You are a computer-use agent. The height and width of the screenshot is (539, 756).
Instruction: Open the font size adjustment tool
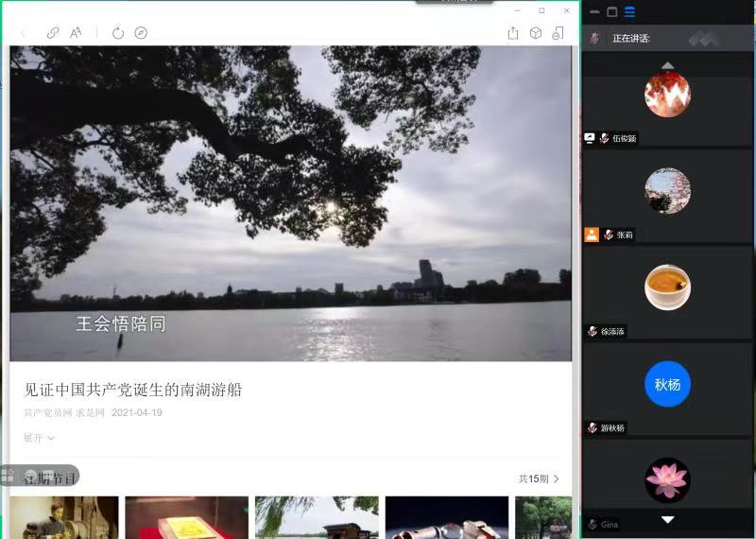[x=77, y=33]
